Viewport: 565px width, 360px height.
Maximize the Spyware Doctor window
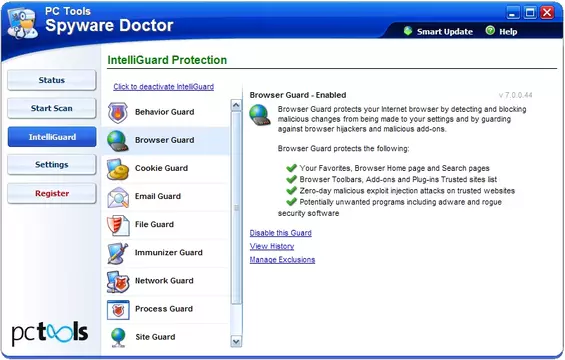(x=530, y=13)
